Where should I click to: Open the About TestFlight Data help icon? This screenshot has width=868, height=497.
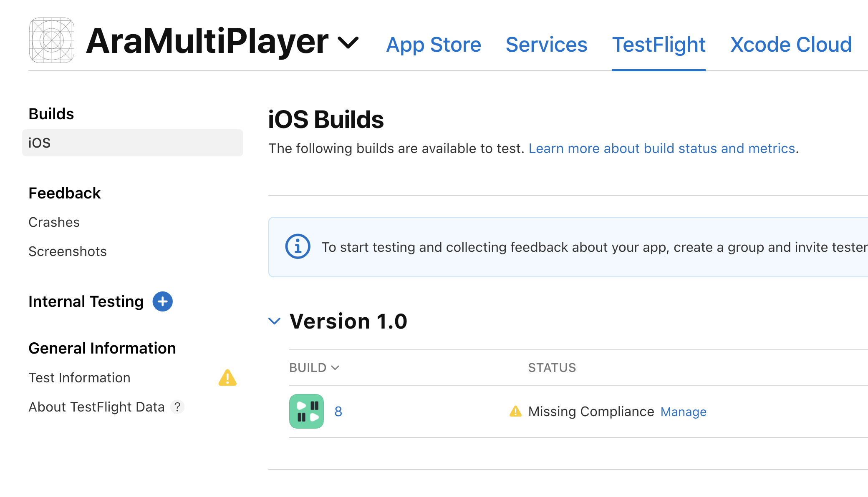coord(177,407)
